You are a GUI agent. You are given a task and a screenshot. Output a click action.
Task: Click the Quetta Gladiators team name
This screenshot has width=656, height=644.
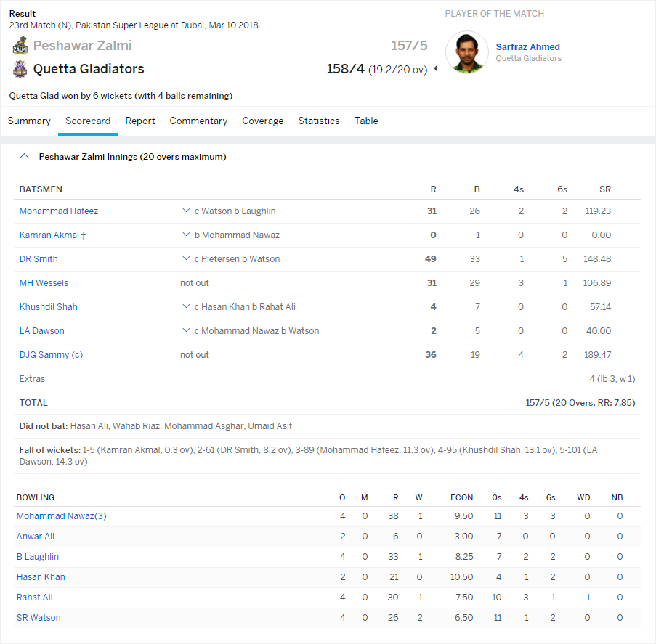89,69
